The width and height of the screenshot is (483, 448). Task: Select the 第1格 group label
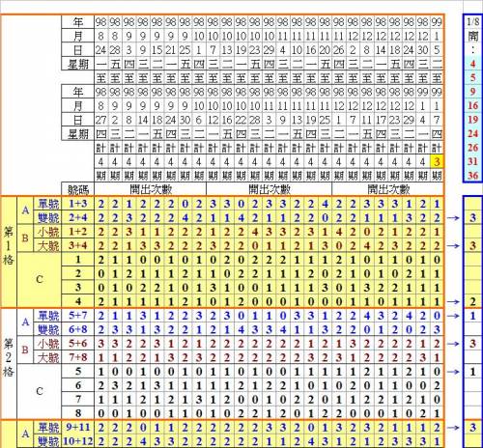coord(9,245)
